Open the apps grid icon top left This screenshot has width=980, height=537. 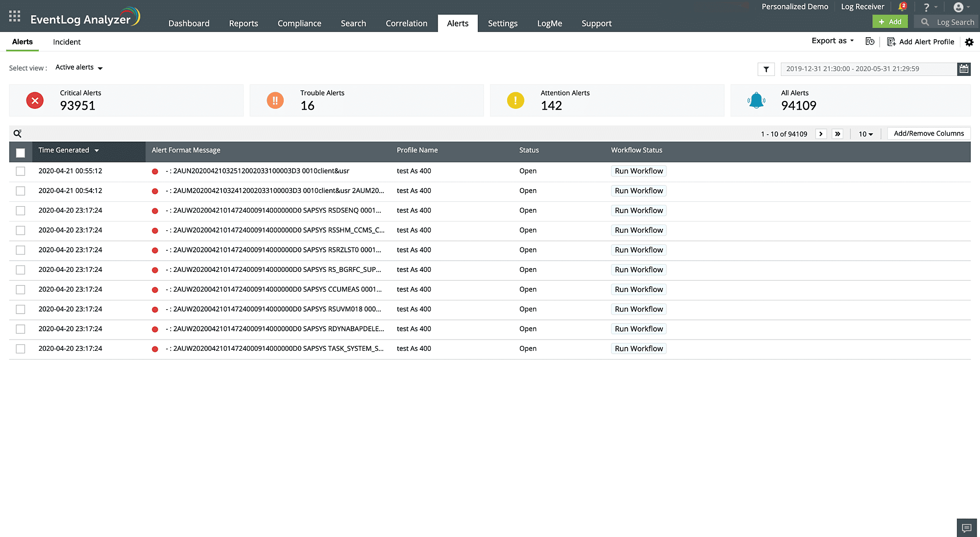click(14, 16)
